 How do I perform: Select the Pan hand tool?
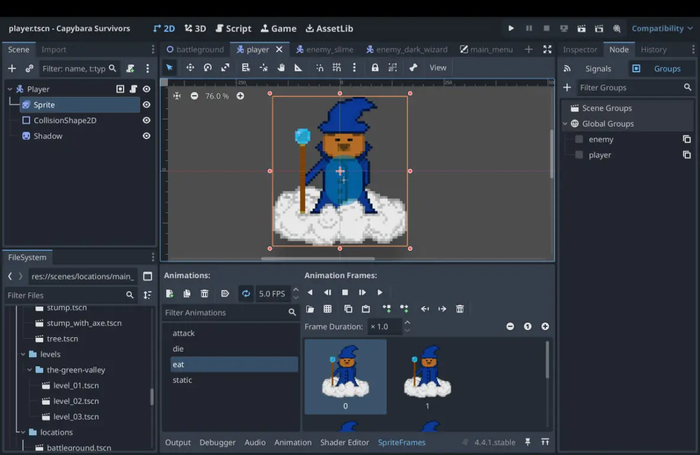pyautogui.click(x=281, y=67)
